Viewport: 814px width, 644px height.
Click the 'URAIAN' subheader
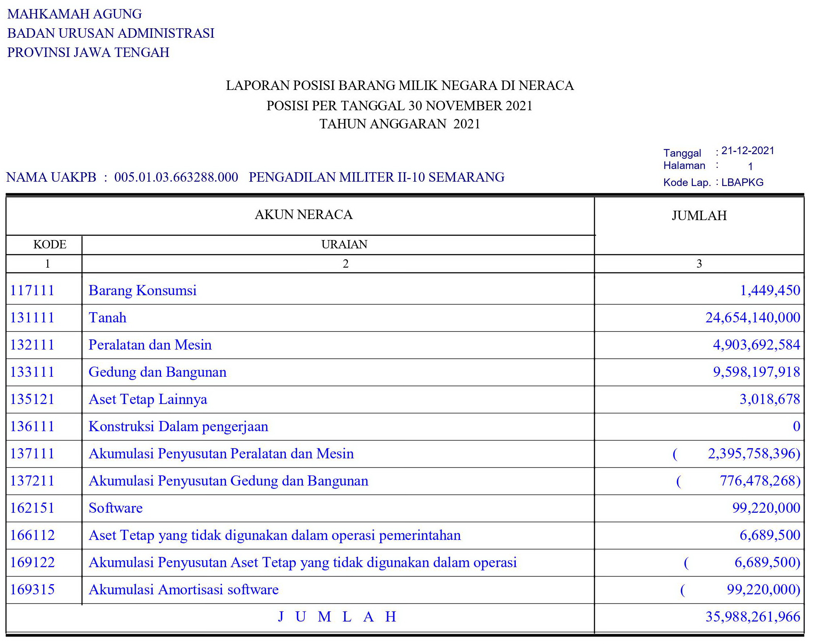(344, 244)
